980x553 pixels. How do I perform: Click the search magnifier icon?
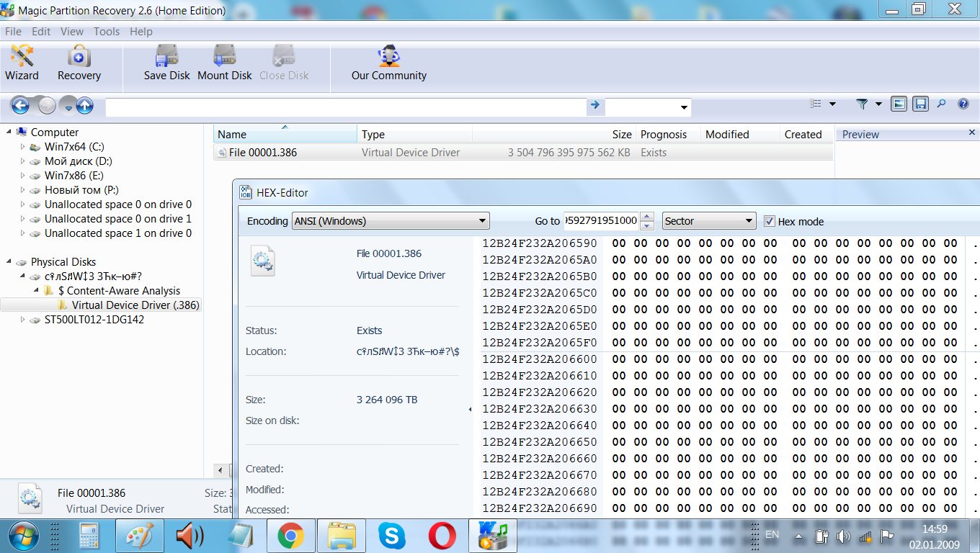coord(941,104)
